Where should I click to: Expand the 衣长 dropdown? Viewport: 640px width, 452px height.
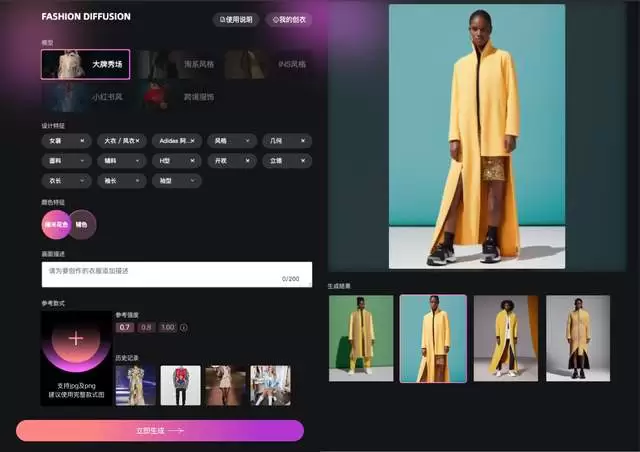click(x=66, y=181)
